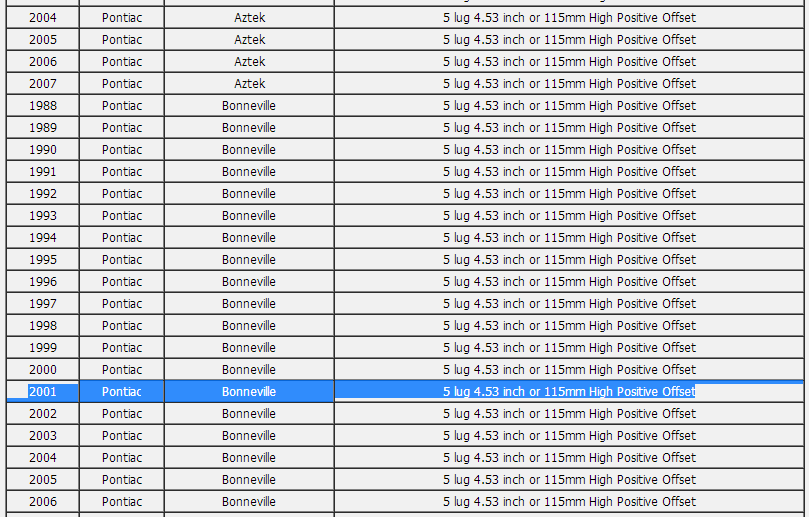
Task: Click the highlighted 2001 year cell
Action: point(43,392)
